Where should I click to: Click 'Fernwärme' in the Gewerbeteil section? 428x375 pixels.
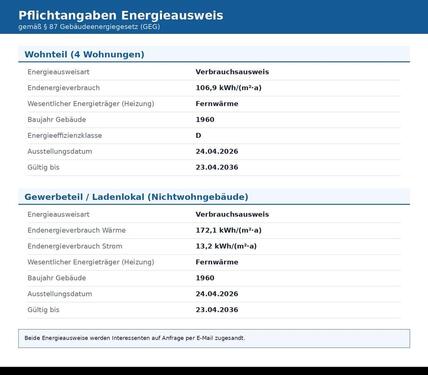pyautogui.click(x=217, y=262)
